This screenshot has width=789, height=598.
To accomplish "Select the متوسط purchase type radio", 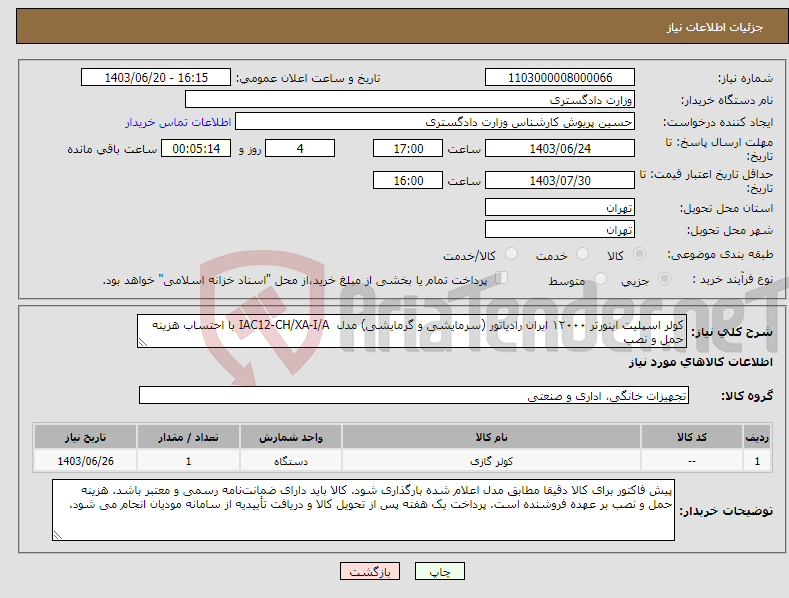I will pos(600,278).
